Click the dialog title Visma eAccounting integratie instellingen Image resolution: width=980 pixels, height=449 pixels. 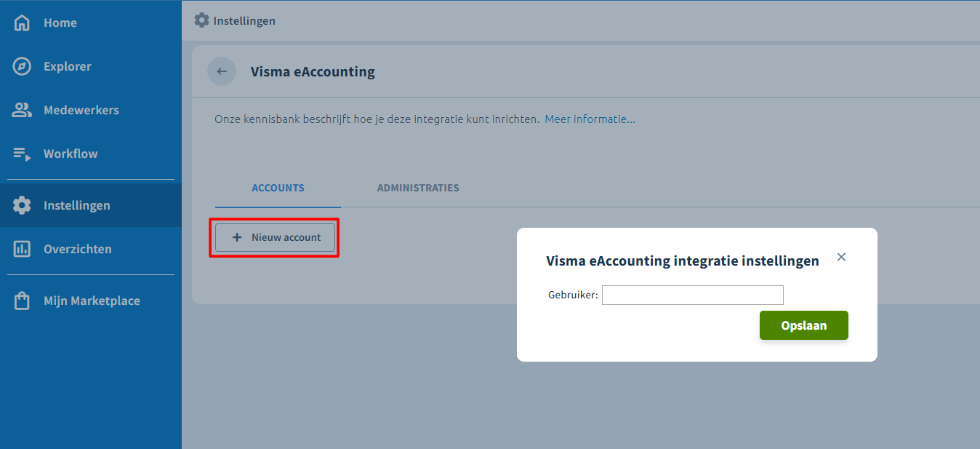click(x=683, y=261)
